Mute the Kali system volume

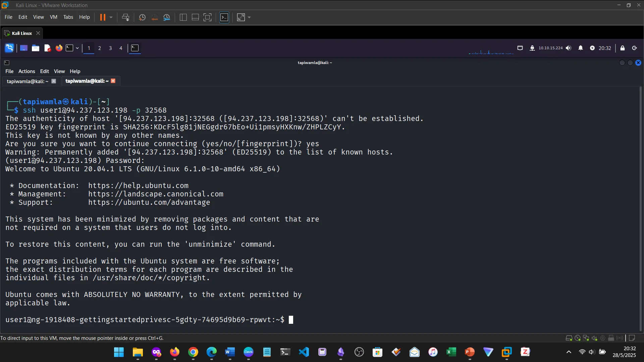tap(569, 48)
